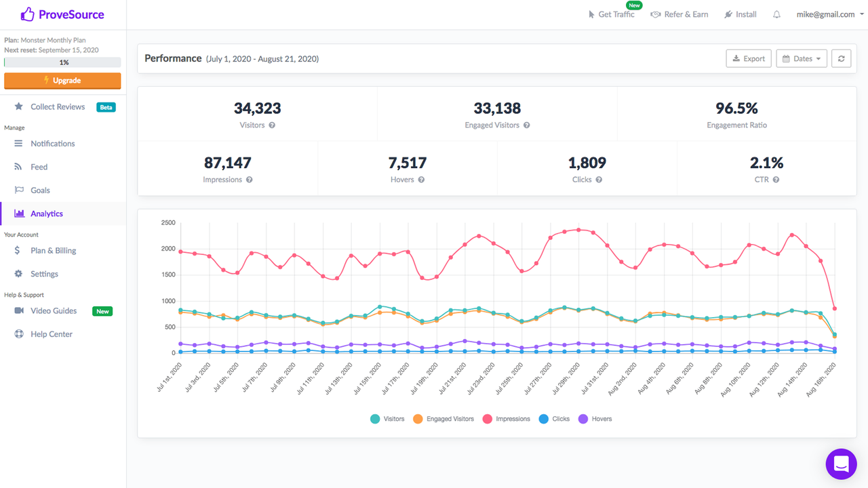Image resolution: width=868 pixels, height=488 pixels.
Task: Open the Get Traffic menu item
Action: pos(612,14)
